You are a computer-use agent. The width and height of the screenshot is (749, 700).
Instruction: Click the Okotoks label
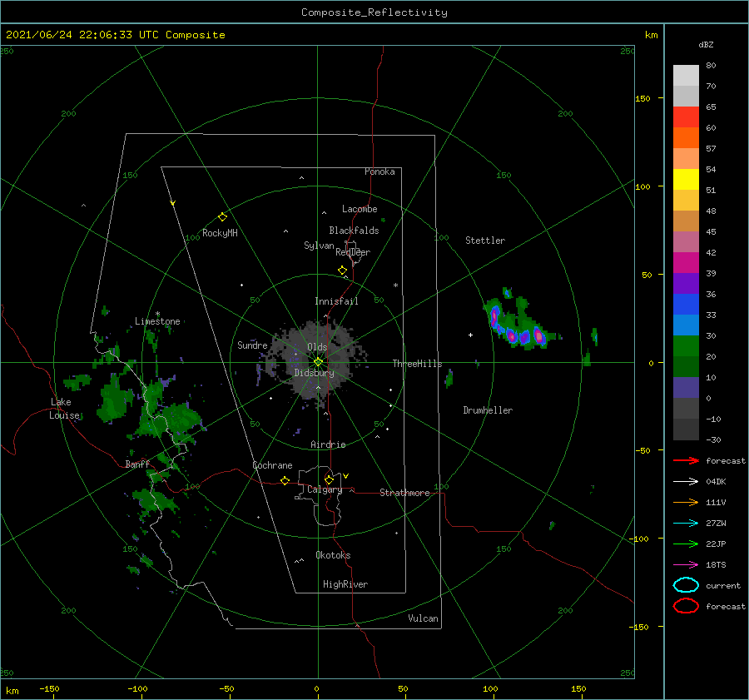pyautogui.click(x=333, y=555)
